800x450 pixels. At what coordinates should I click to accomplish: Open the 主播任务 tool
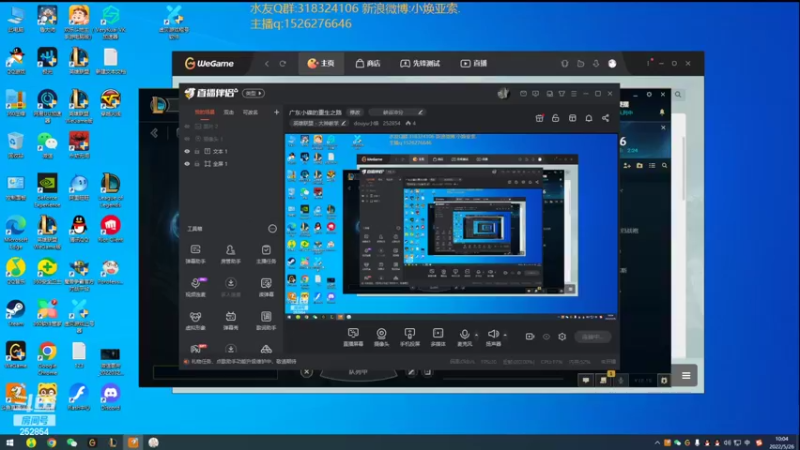click(x=266, y=254)
